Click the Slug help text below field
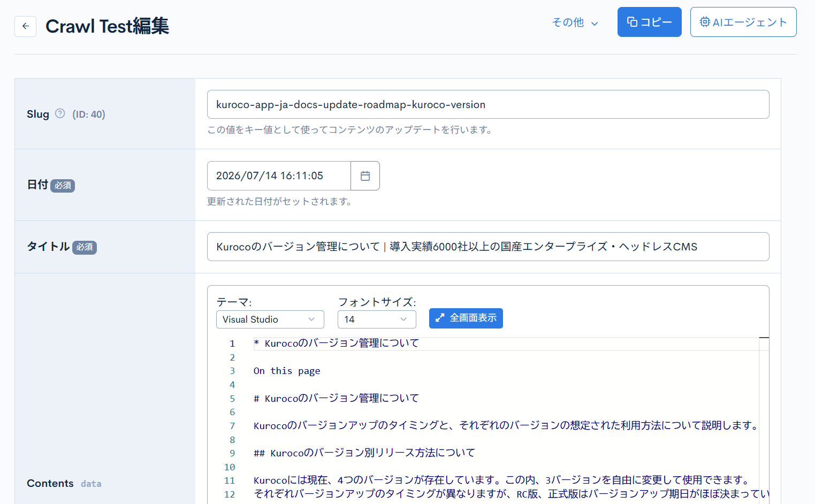 coord(351,129)
